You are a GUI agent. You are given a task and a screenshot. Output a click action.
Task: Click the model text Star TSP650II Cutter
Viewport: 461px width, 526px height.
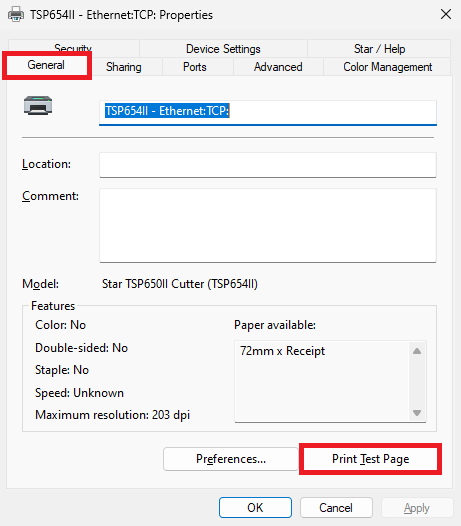point(180,284)
